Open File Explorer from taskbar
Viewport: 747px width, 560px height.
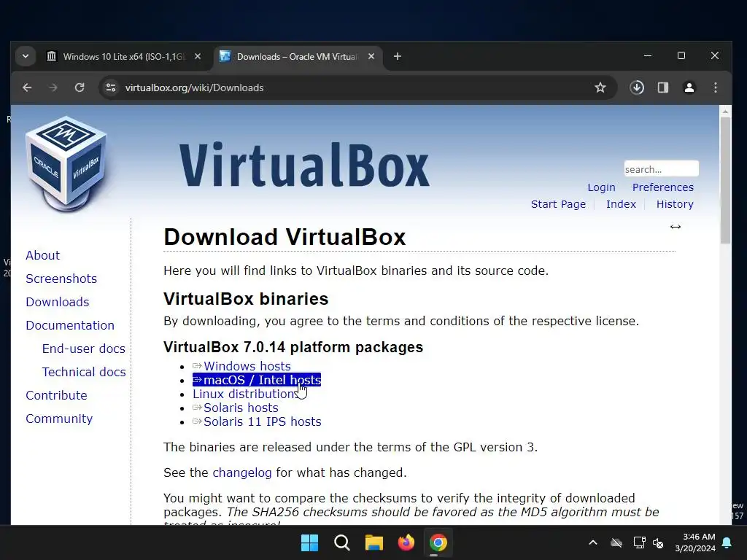pos(374,542)
